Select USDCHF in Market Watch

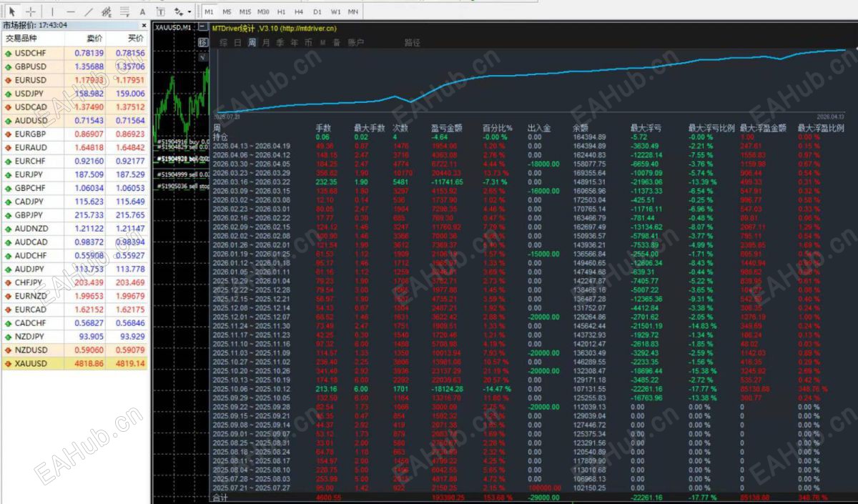74,53
